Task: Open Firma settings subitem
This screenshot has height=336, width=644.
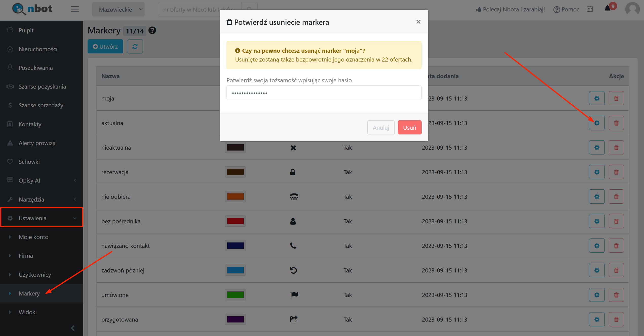Action: pos(42,256)
